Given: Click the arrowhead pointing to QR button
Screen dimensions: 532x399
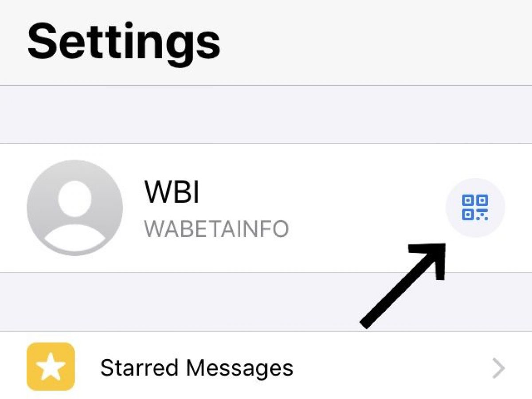Looking at the screenshot, I should click(428, 262).
